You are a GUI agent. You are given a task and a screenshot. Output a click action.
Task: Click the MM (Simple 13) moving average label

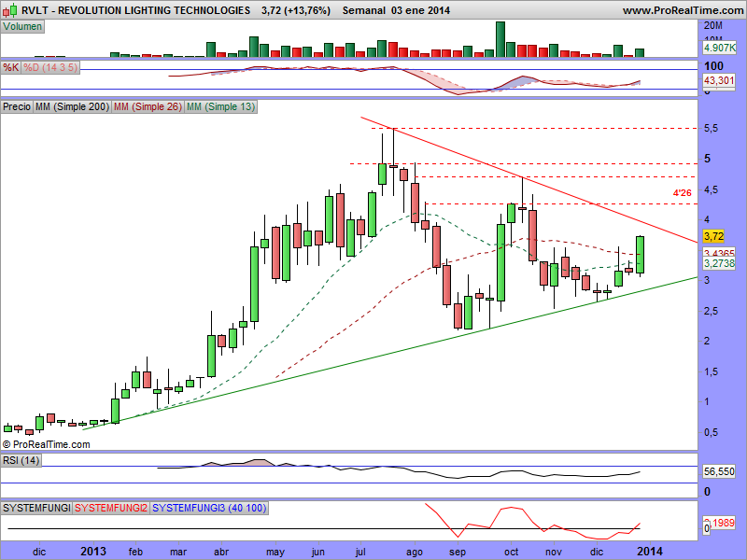[220, 106]
